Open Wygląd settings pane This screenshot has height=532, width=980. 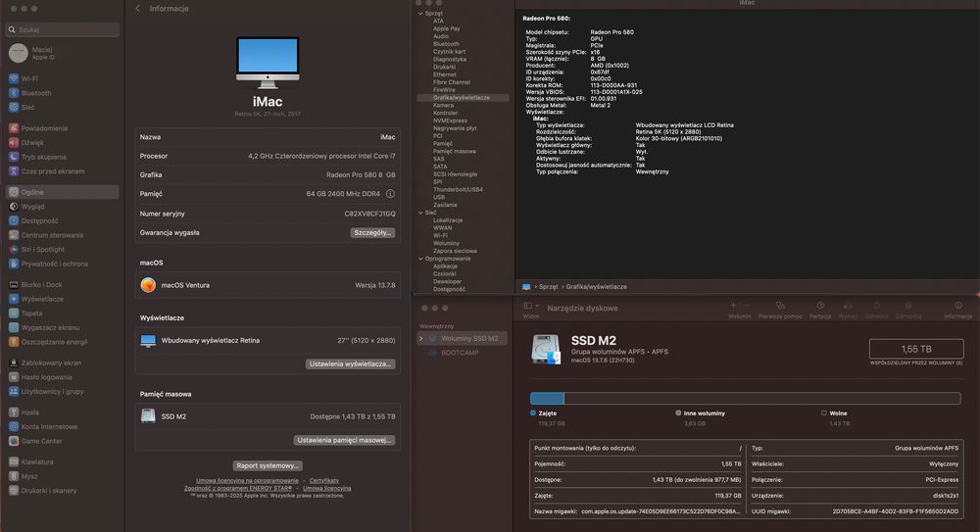[x=32, y=207]
